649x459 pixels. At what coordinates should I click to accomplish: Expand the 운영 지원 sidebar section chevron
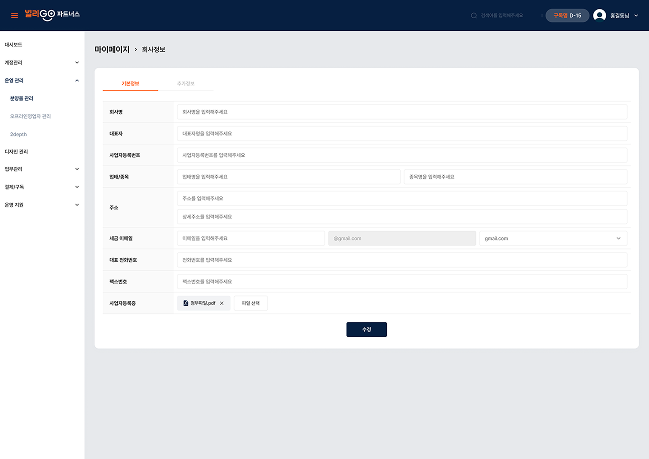pos(77,205)
